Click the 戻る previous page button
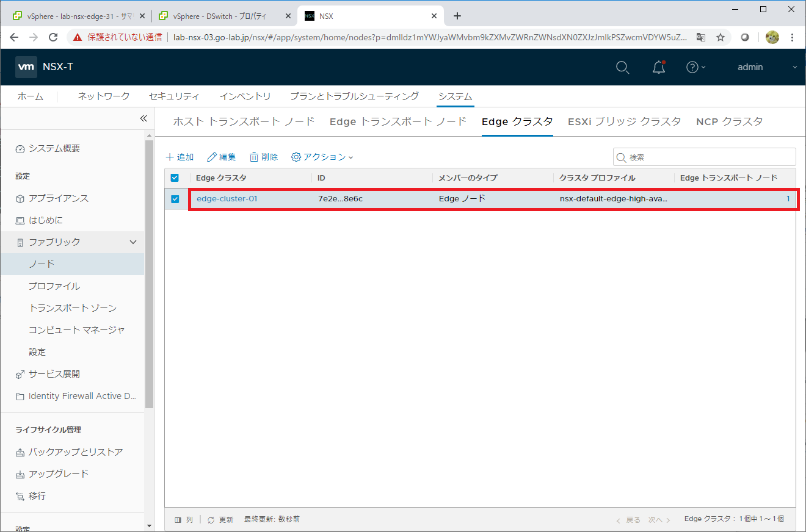 (x=628, y=520)
